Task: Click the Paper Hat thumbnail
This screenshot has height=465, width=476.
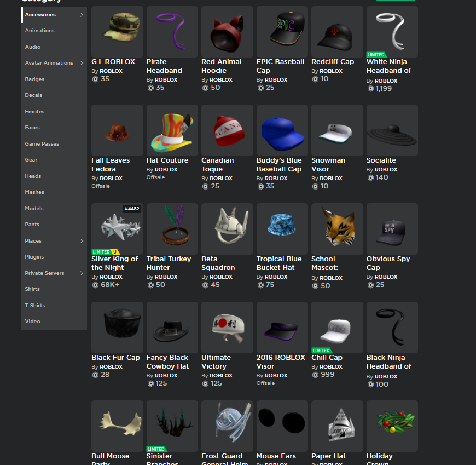Action: [x=337, y=426]
